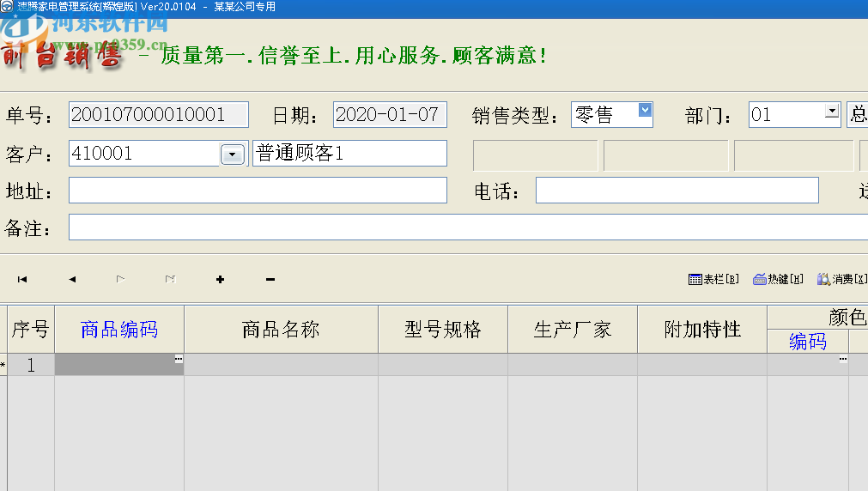Image resolution: width=868 pixels, height=491 pixels.
Task: Go to previous record arrow
Action: [72, 279]
